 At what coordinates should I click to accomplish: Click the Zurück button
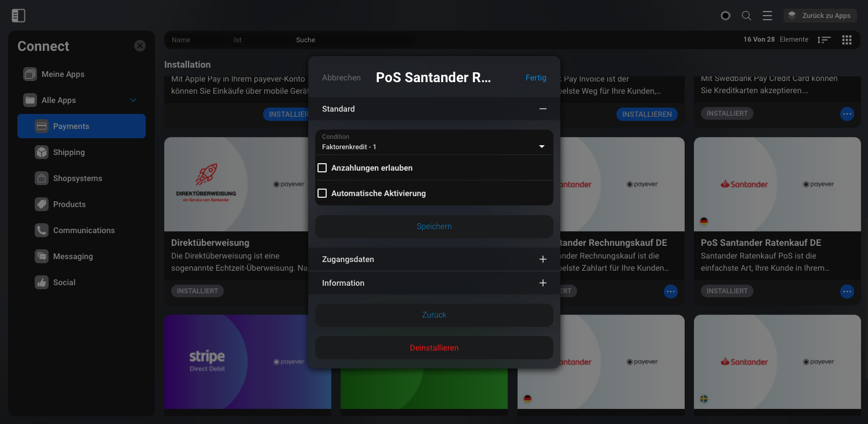point(434,315)
